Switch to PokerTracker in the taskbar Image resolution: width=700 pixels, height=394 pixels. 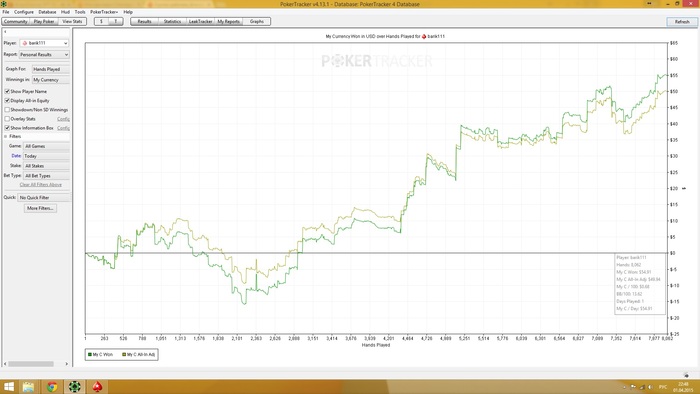74,386
